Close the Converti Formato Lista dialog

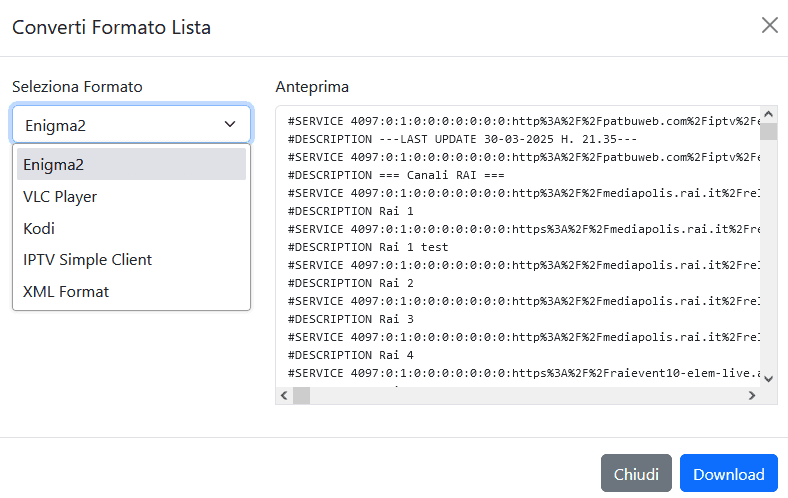(769, 25)
